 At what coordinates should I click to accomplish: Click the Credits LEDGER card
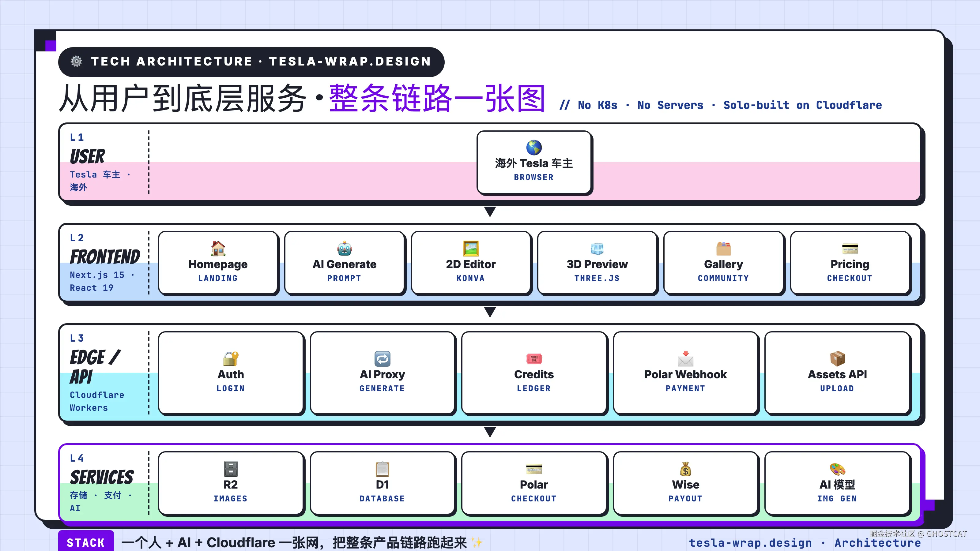click(534, 373)
